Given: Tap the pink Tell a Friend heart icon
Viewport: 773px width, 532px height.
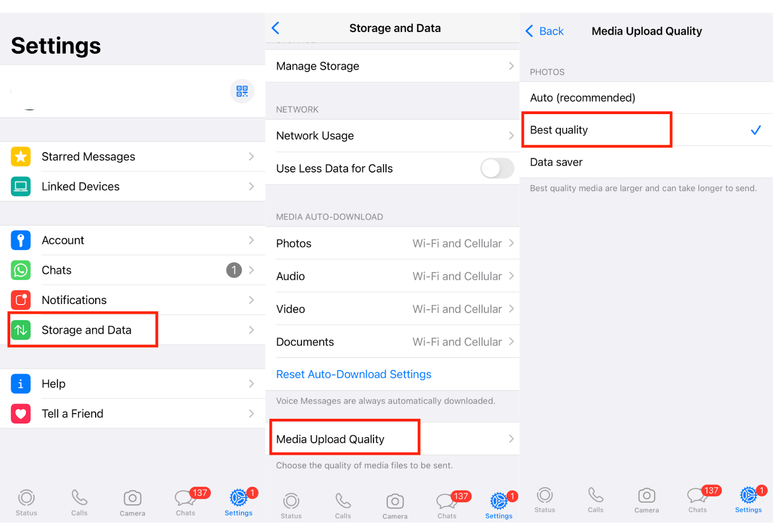Looking at the screenshot, I should pos(21,414).
